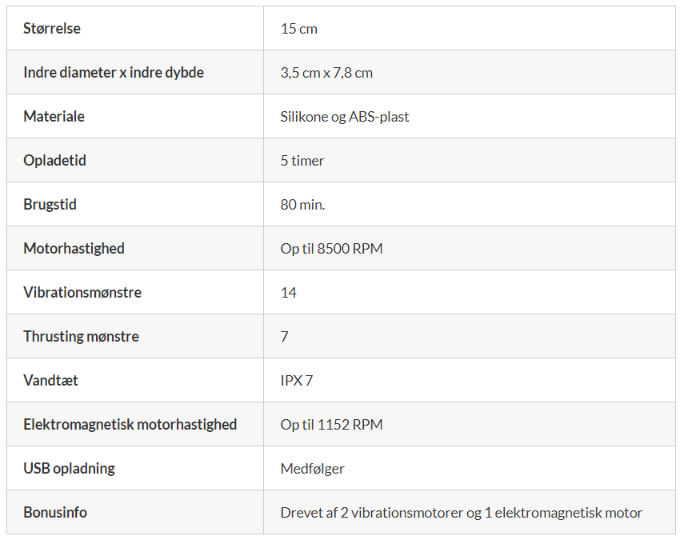Select the 'Silikone og ABS-plast' cell
This screenshot has height=539, width=681.
tap(345, 116)
